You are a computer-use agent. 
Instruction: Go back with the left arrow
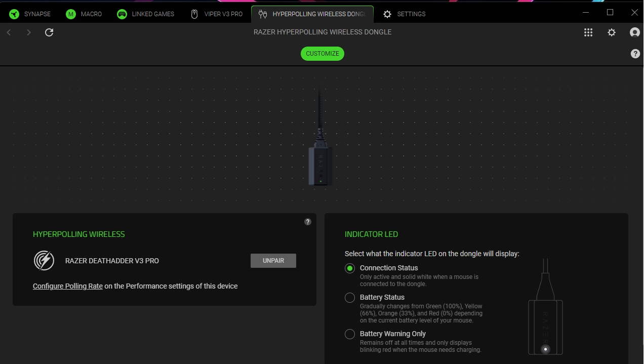coord(9,32)
